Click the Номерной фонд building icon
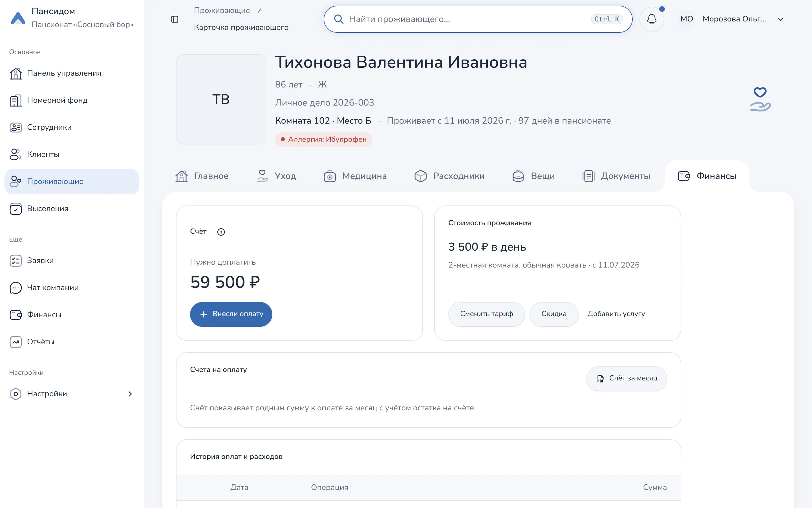Image resolution: width=812 pixels, height=508 pixels. (16, 100)
